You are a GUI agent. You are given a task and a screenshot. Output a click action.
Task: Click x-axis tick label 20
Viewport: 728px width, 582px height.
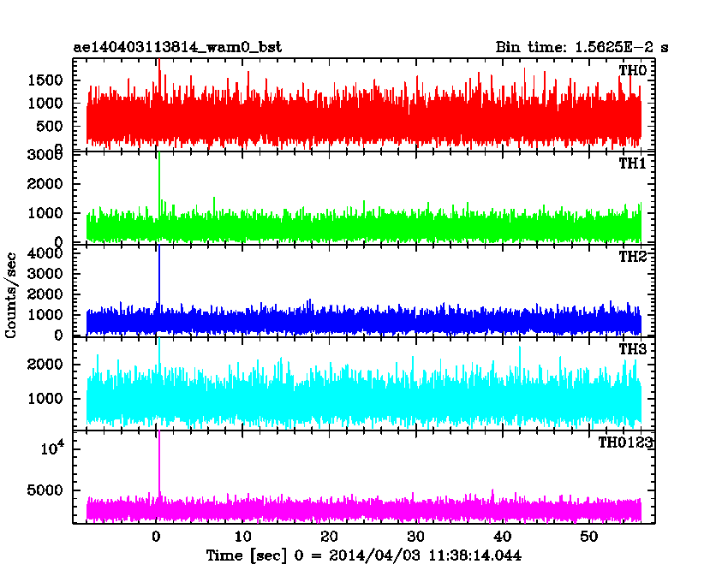(x=329, y=537)
